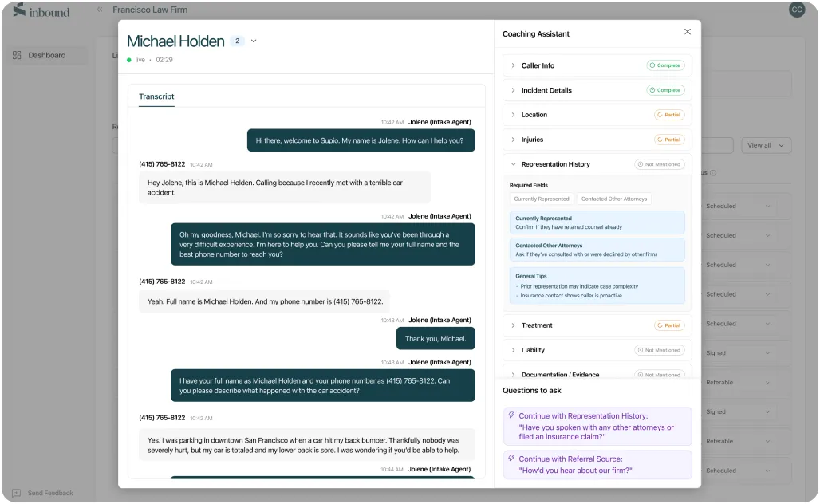
Task: Click 'Thank you, Michael.' message bubble
Action: (436, 338)
